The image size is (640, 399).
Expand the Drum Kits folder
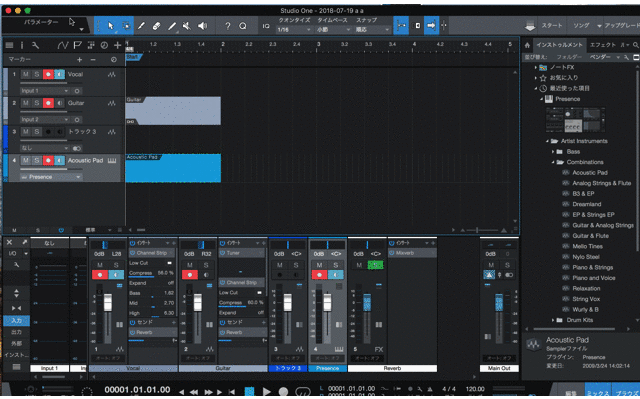click(x=553, y=320)
